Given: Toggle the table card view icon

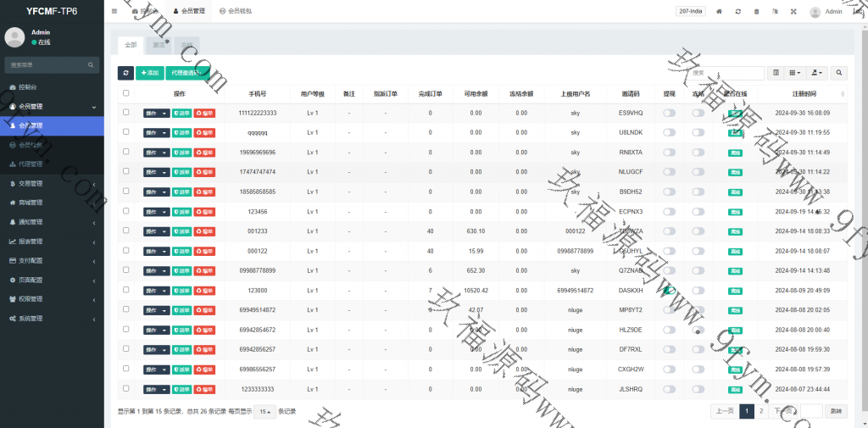Looking at the screenshot, I should 776,74.
